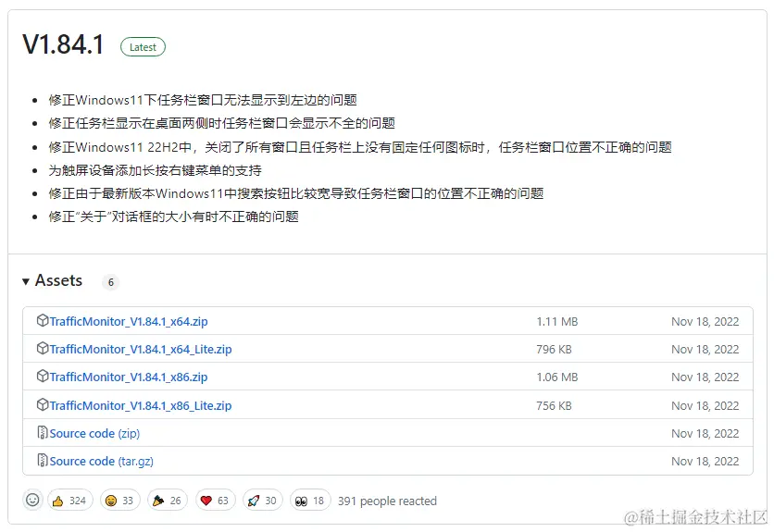
Task: Download TrafficMonitor_V1.84.1_x64_Lite.zip
Action: pyautogui.click(x=140, y=349)
